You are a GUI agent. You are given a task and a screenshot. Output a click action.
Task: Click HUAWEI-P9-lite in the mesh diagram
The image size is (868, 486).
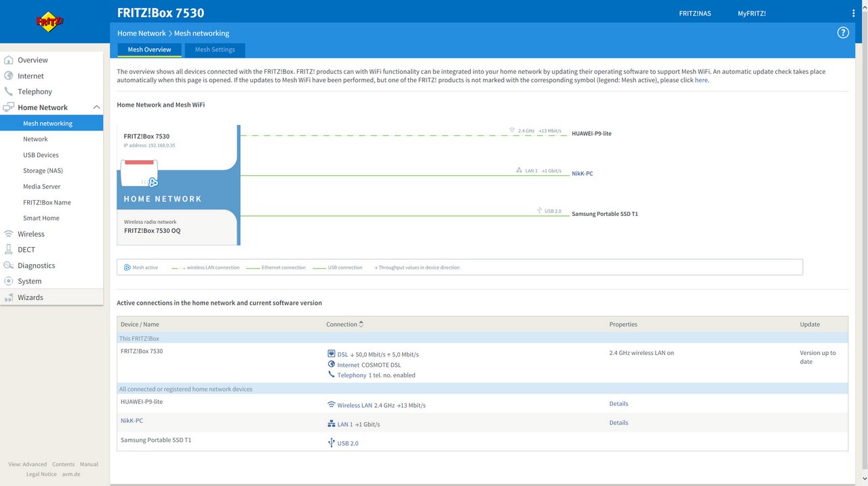pyautogui.click(x=591, y=134)
